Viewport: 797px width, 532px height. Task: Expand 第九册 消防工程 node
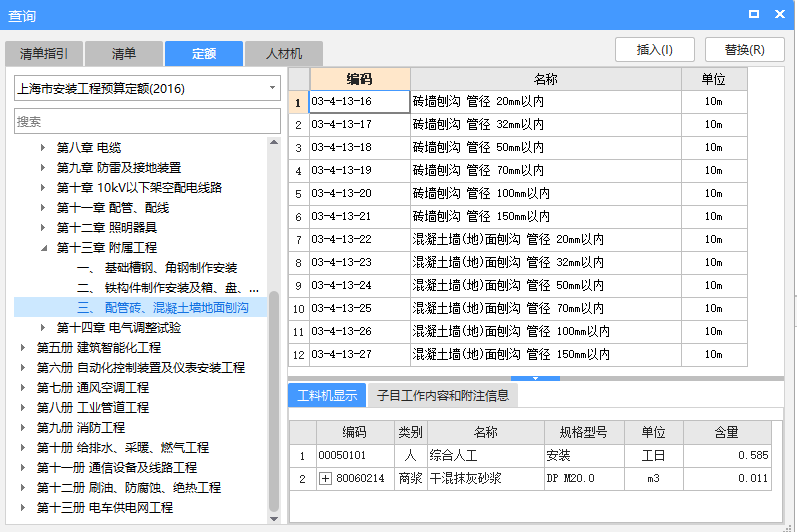tap(23, 428)
